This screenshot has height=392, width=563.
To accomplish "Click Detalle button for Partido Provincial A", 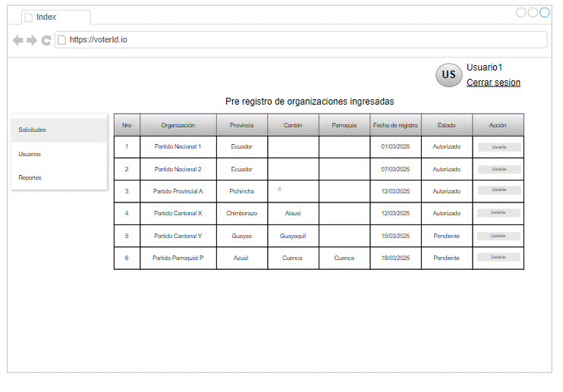I will (499, 190).
